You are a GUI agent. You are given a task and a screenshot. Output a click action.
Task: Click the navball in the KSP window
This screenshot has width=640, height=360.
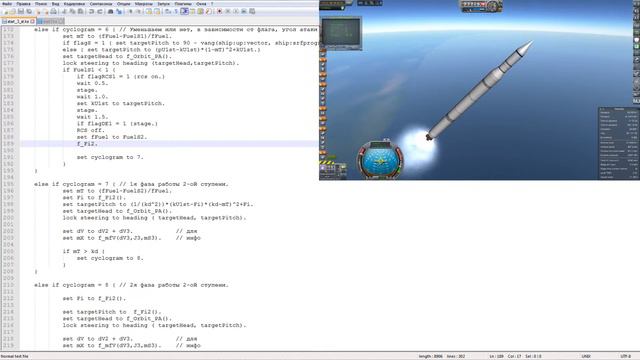click(x=380, y=160)
